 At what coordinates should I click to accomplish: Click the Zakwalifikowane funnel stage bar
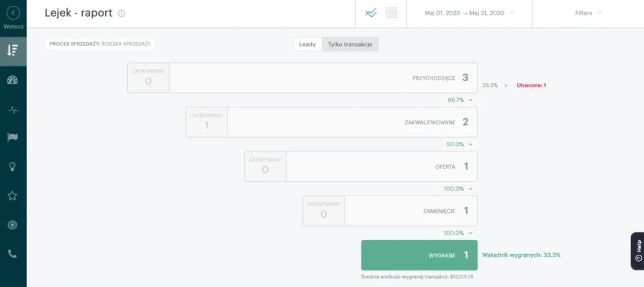(352, 122)
